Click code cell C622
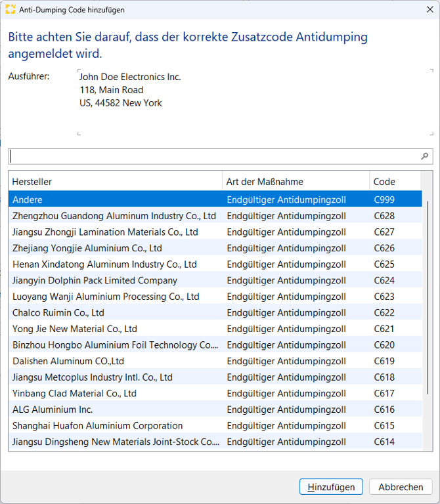 pyautogui.click(x=384, y=313)
